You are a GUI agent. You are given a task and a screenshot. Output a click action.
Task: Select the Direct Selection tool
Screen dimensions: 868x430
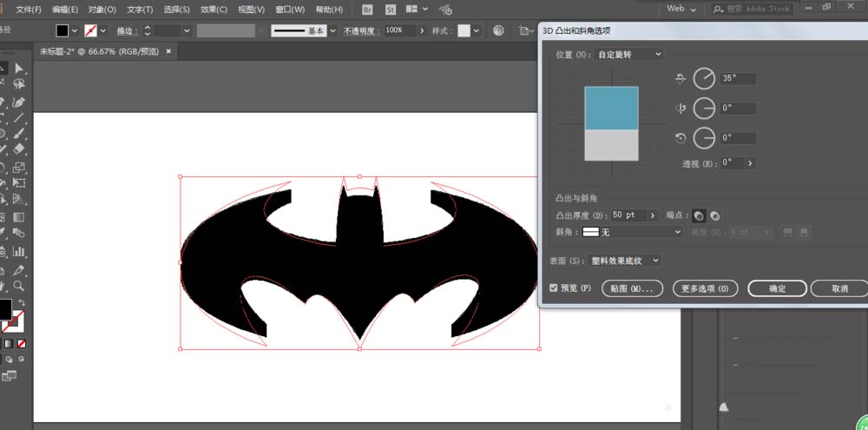19,68
